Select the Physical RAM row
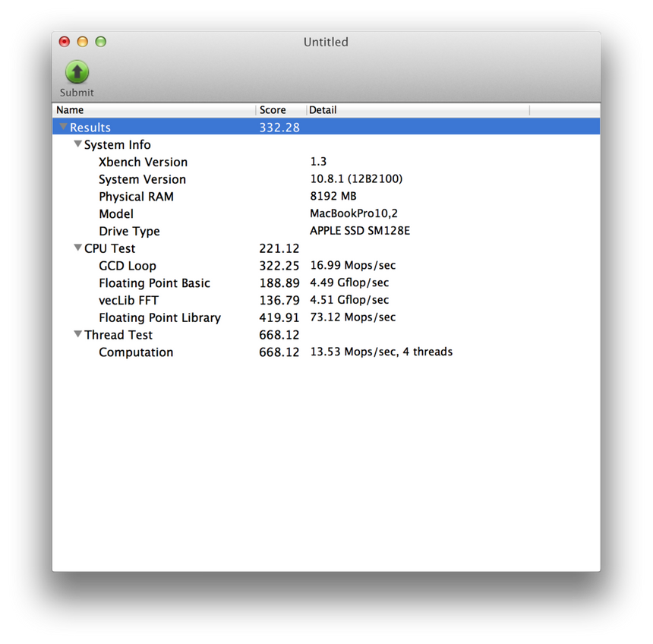Viewport: 653px width, 644px height. click(137, 196)
